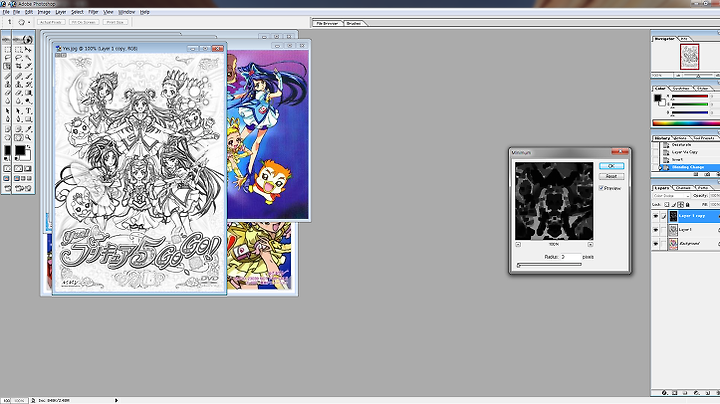Select the Magic Wand tool
Viewport: 720px width, 404px height.
click(x=28, y=57)
